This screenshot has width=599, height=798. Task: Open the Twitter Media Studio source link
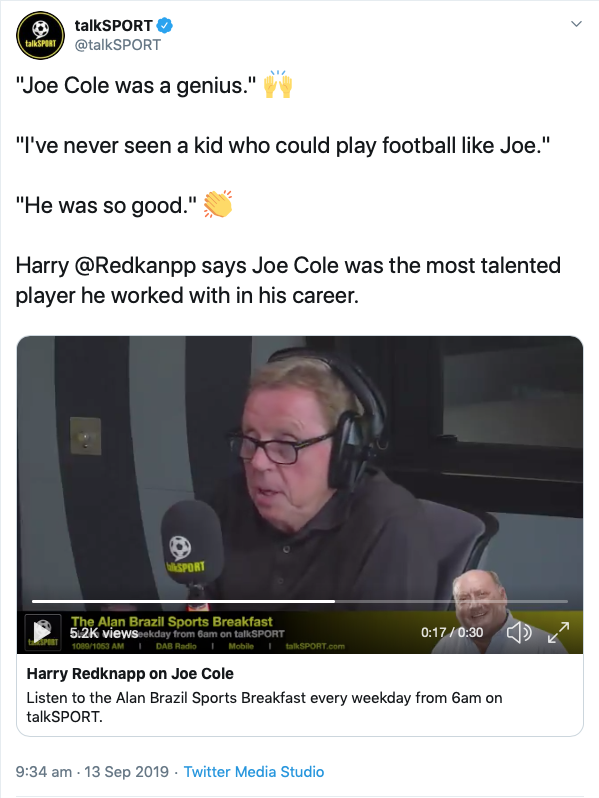[253, 772]
